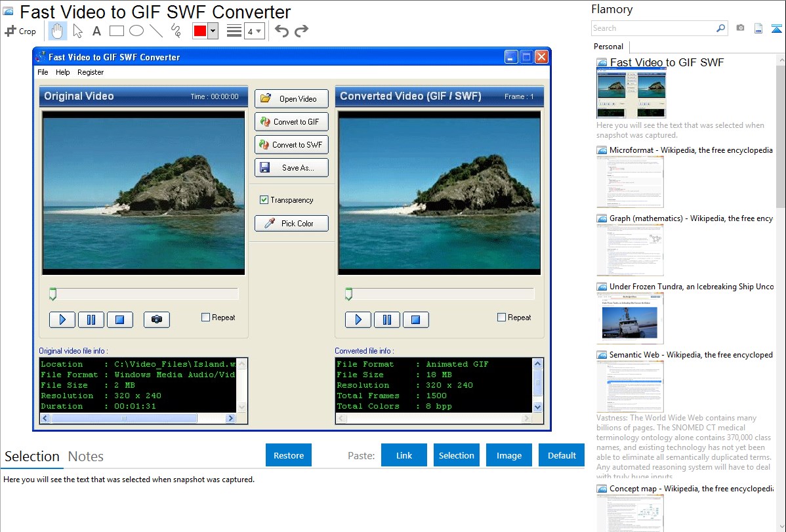Image resolution: width=786 pixels, height=532 pixels.
Task: Open the Graph (mathematics) snapshot thumbnail
Action: point(630,250)
